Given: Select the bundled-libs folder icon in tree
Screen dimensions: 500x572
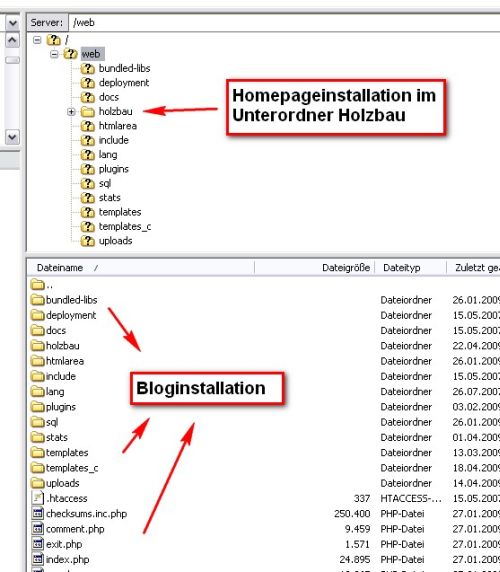Looking at the screenshot, I should (88, 68).
